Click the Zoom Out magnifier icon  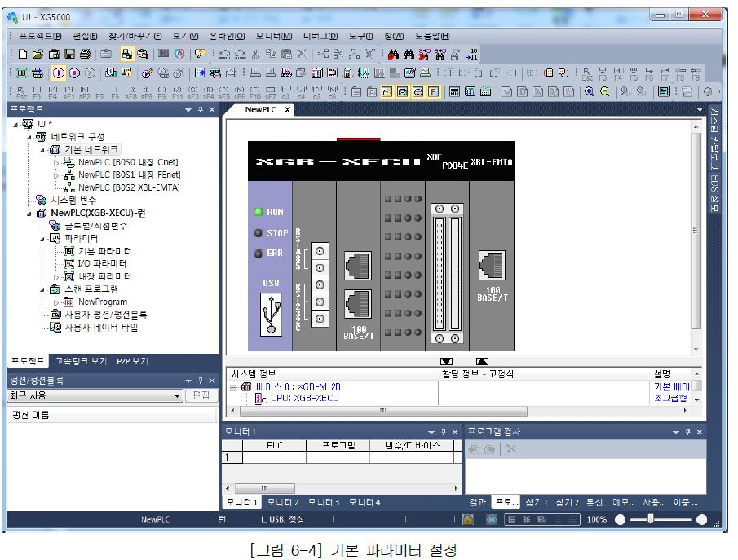(x=605, y=92)
